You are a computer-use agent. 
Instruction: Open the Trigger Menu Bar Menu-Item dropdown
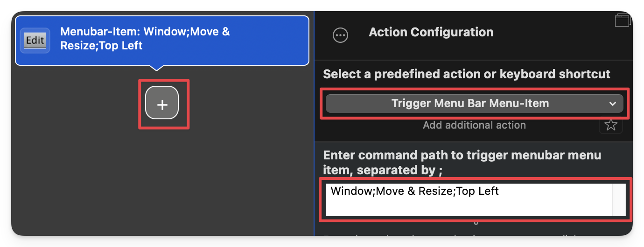[470, 103]
